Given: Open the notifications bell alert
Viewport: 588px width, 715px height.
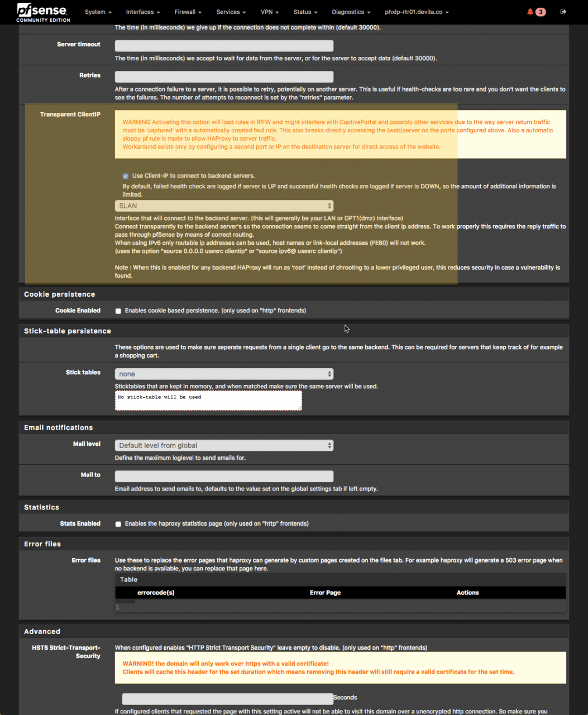Looking at the screenshot, I should pyautogui.click(x=531, y=12).
